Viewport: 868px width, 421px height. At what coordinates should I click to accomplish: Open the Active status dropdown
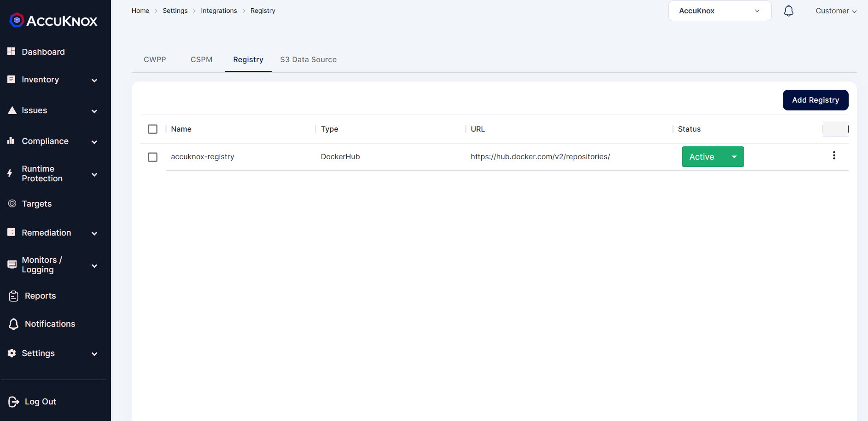click(713, 157)
